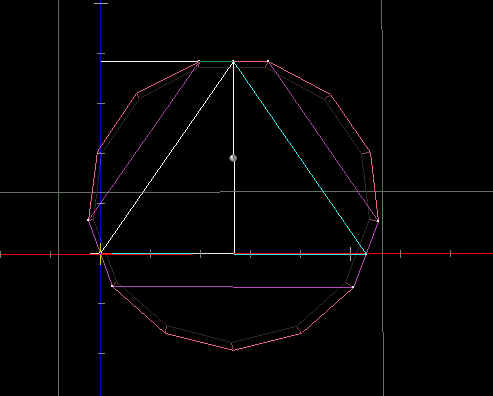The height and width of the screenshot is (396, 493).
Task: Select the right purple diagonal chord
Action: (x=323, y=141)
